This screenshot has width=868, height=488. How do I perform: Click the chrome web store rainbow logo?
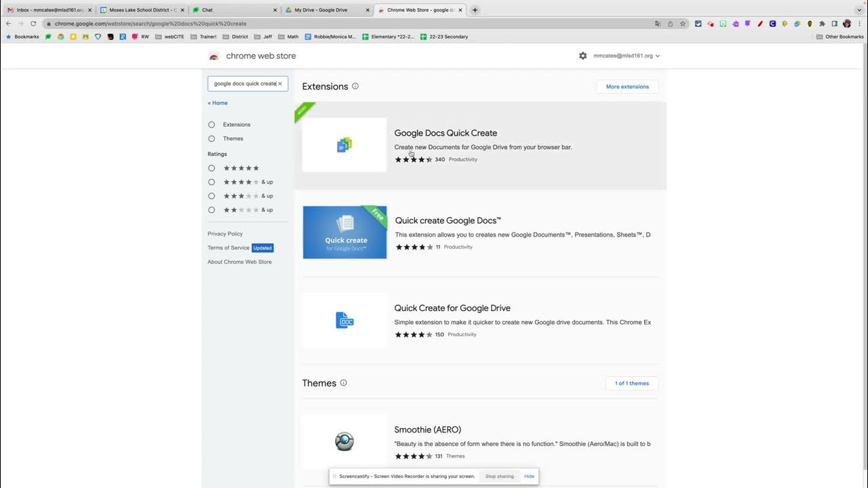214,56
